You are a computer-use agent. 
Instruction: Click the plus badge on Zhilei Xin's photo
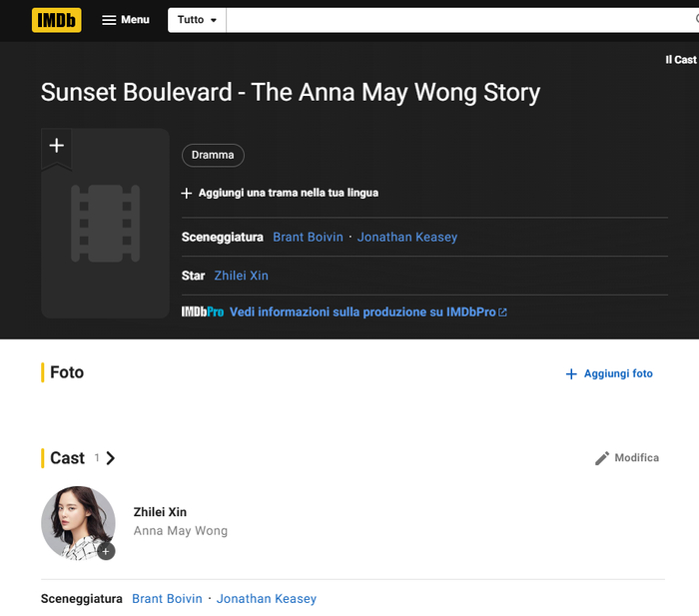click(x=106, y=551)
